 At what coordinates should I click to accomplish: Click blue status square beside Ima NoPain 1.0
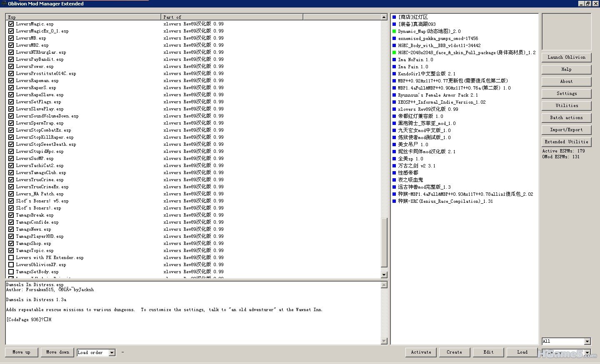click(394, 60)
